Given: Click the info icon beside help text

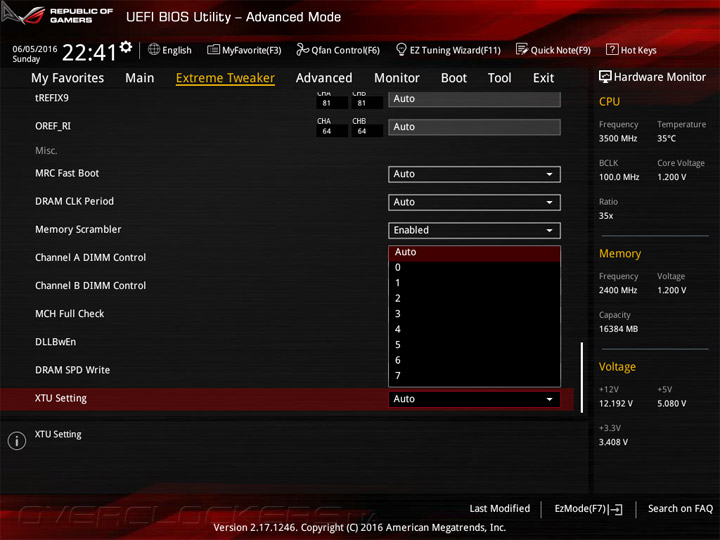Looking at the screenshot, I should [17, 441].
